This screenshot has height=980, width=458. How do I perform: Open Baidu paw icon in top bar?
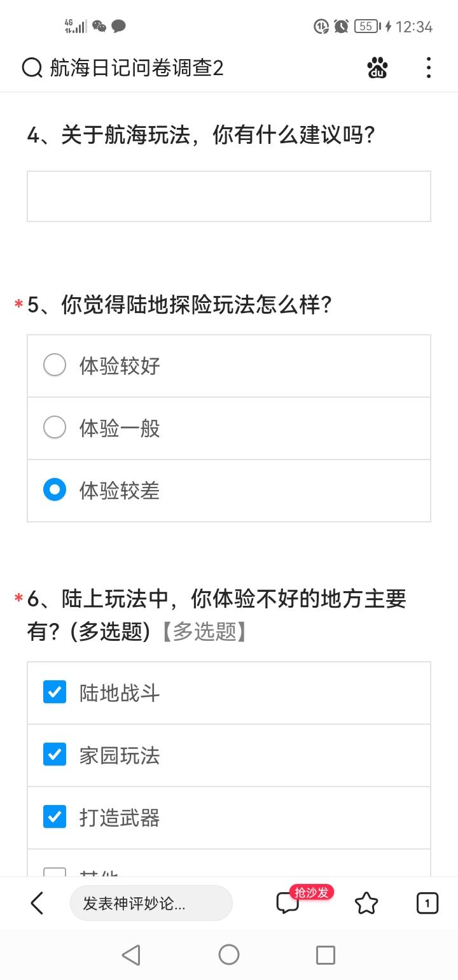coord(378,67)
